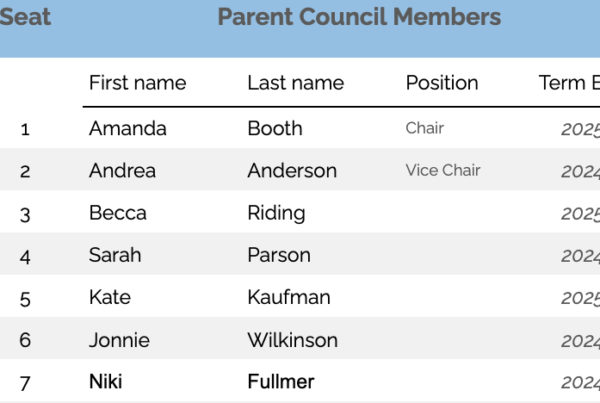
Task: Select last name Kaufman
Action: tap(289, 297)
